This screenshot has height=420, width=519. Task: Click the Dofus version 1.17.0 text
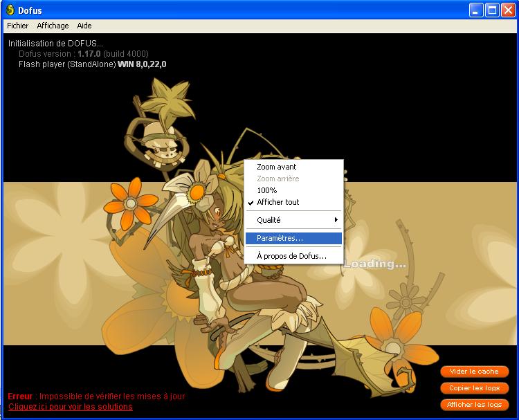pos(84,54)
